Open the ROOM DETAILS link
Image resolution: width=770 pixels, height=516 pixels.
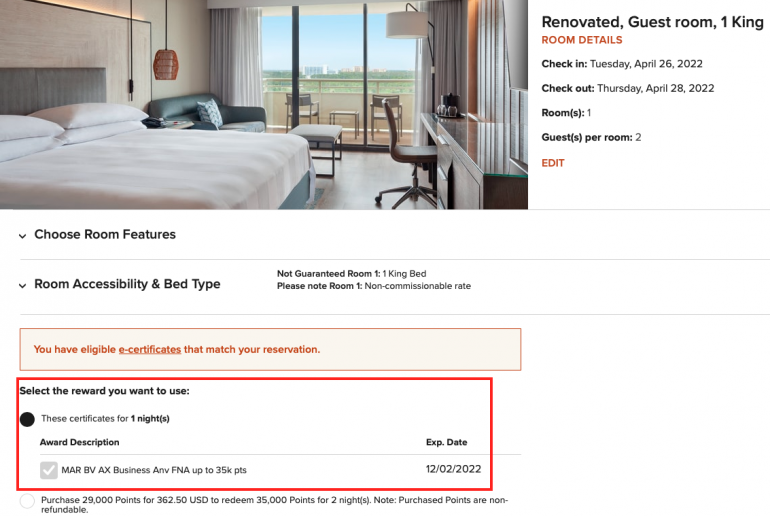(581, 40)
